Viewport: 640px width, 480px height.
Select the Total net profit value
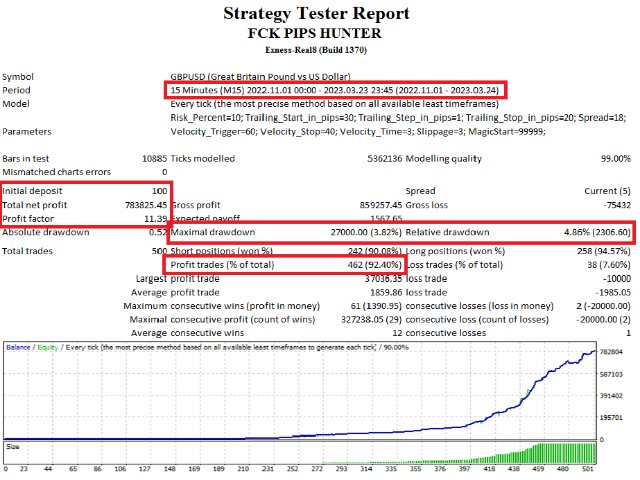click(142, 204)
